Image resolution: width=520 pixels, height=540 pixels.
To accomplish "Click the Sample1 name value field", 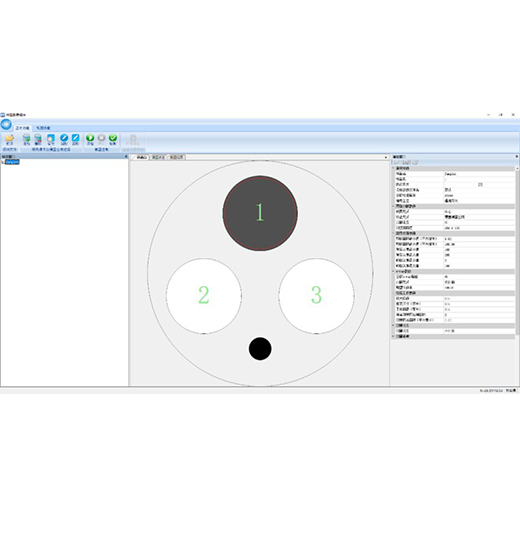I will click(x=479, y=174).
